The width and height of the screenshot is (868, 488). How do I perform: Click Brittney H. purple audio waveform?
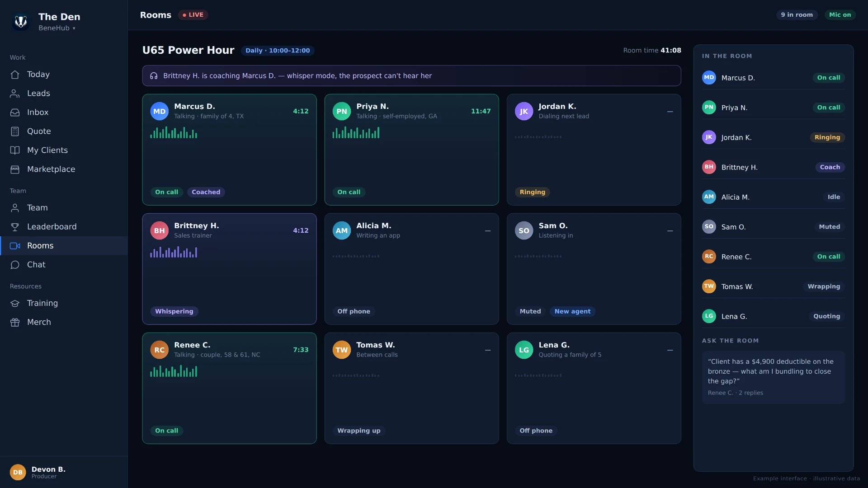(174, 252)
